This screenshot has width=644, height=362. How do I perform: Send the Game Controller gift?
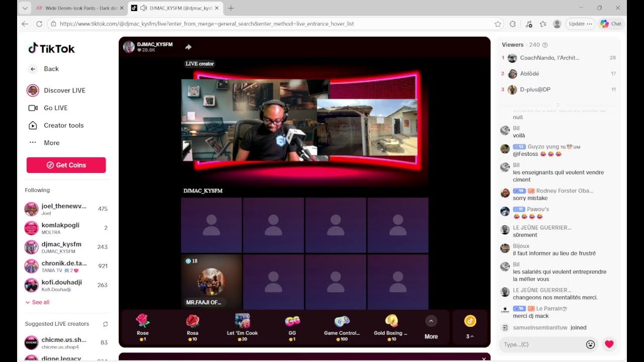(x=342, y=327)
